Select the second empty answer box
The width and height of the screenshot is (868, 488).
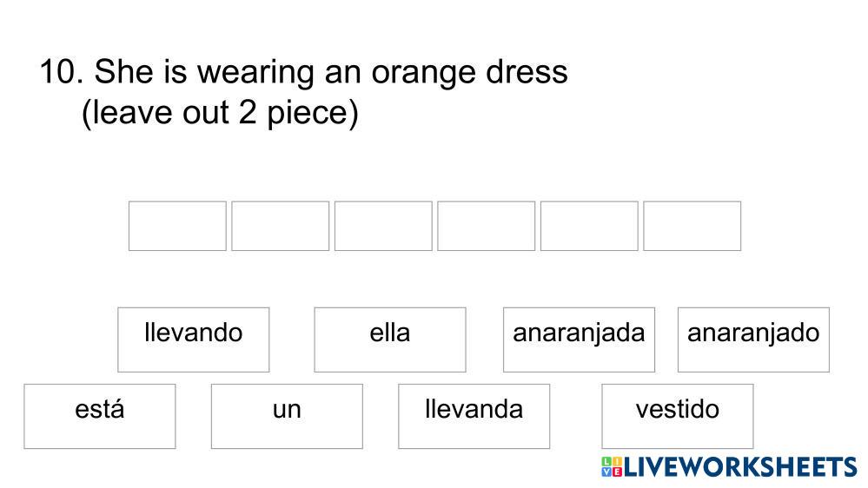click(280, 226)
